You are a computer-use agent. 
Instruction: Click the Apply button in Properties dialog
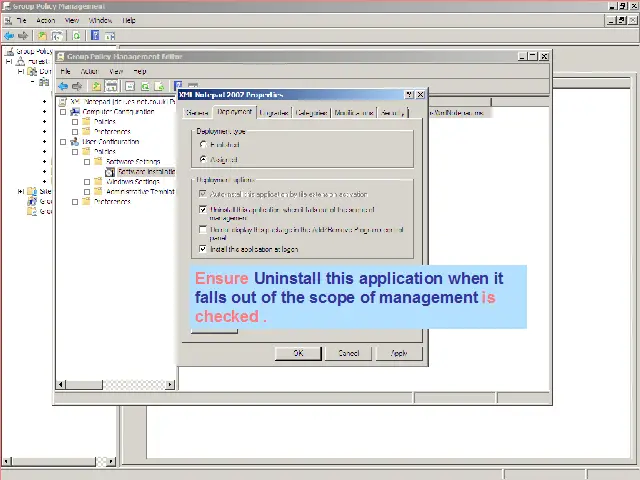pos(399,353)
